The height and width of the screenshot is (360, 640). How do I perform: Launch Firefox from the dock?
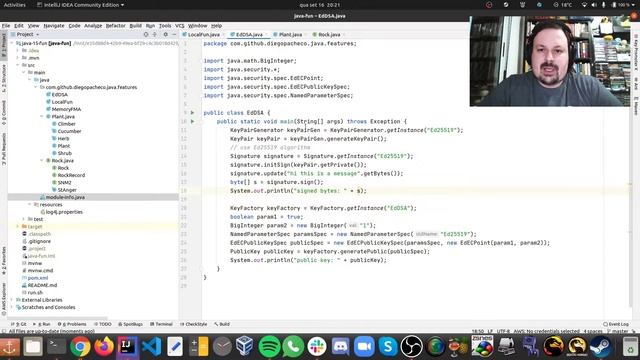click(x=104, y=347)
